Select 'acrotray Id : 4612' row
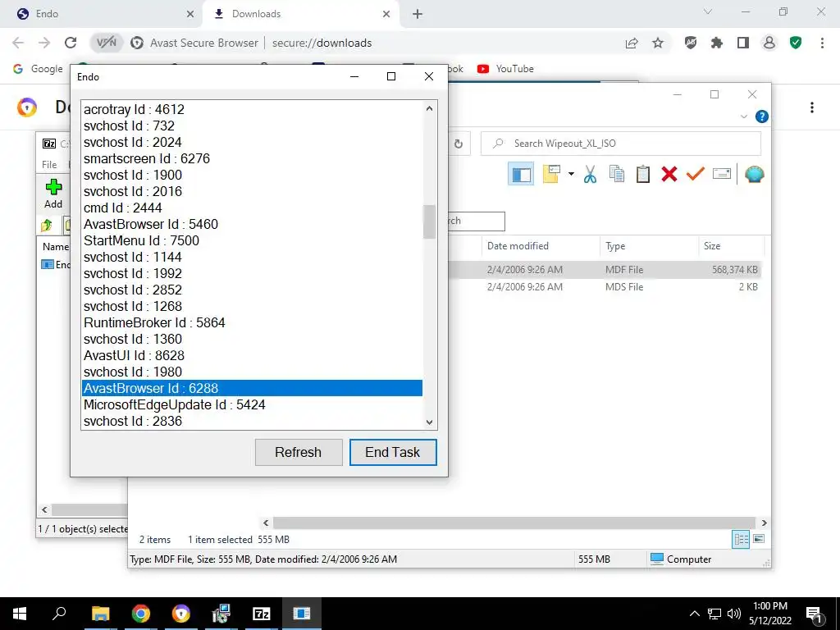The height and width of the screenshot is (630, 840). (252, 109)
